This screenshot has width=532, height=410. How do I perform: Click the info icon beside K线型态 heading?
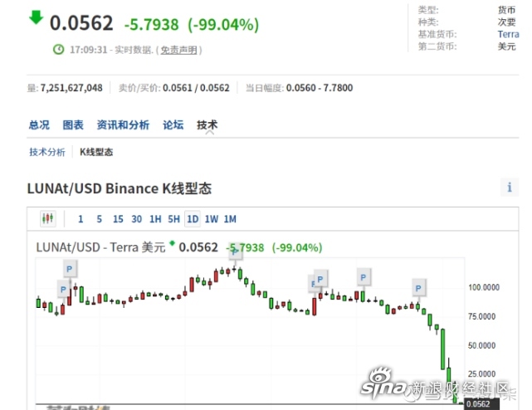[510, 188]
